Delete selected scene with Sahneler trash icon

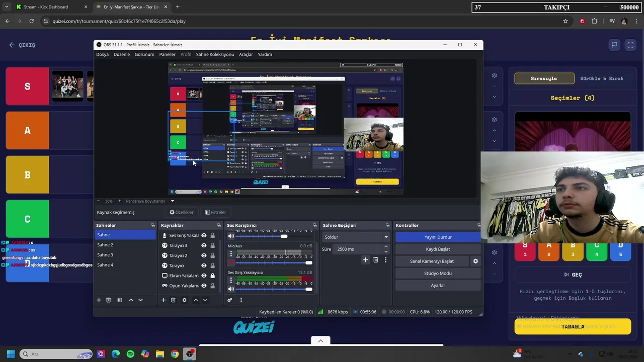108,300
